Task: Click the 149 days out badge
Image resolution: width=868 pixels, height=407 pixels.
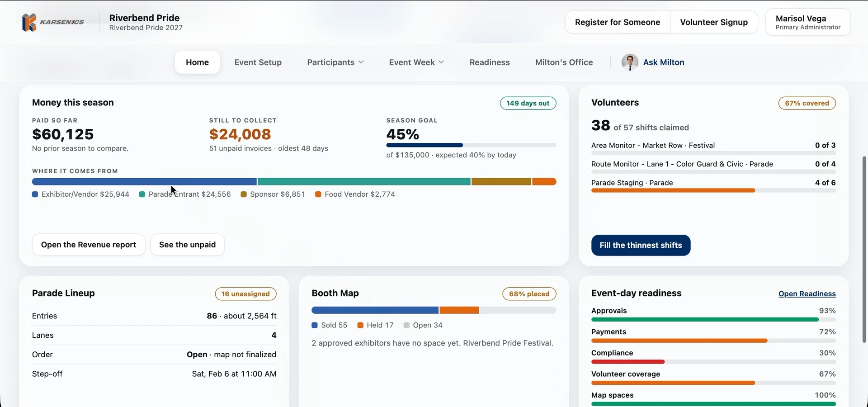Action: tap(528, 103)
